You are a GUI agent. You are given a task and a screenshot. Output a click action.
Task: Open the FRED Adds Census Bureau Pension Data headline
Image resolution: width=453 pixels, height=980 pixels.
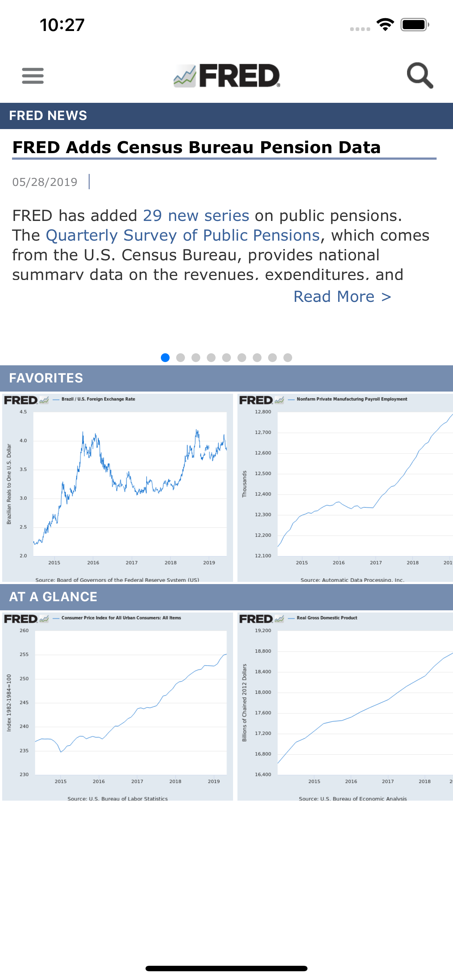click(197, 148)
